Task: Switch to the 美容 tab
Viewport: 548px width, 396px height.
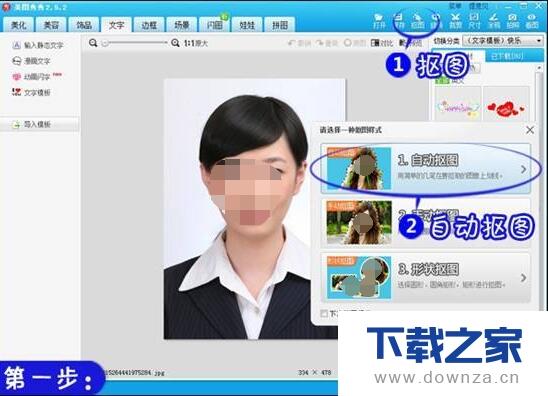Action: (x=51, y=24)
